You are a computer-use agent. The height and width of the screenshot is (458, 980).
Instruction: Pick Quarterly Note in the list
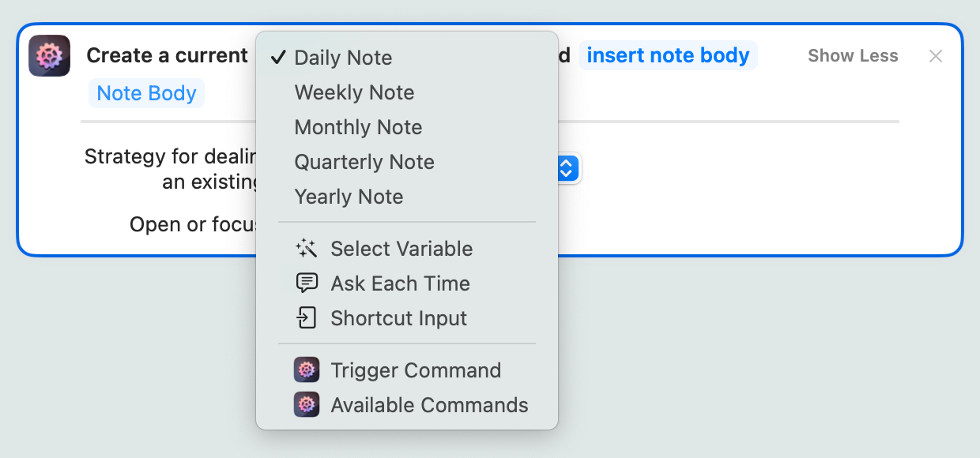point(364,162)
